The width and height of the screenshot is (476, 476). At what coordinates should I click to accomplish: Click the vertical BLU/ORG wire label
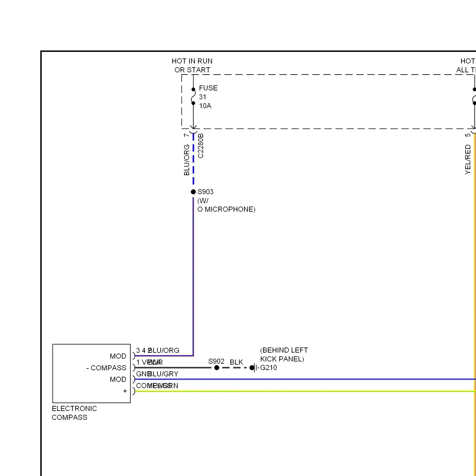click(x=187, y=160)
